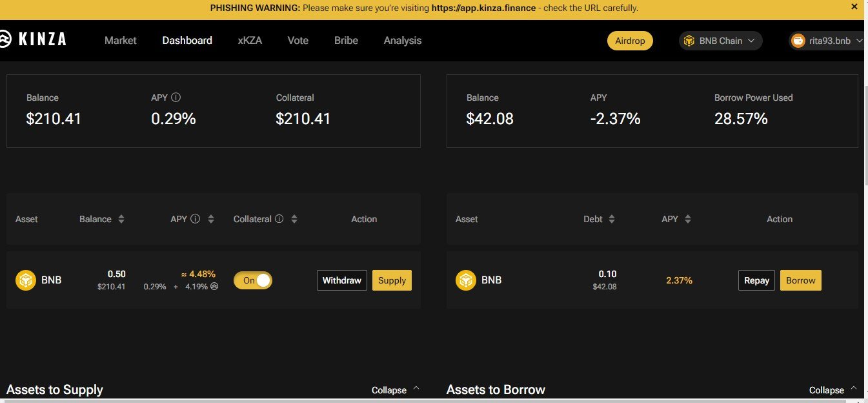The image size is (868, 403).
Task: Click the borrow Balance value $42.08
Action: coord(490,119)
